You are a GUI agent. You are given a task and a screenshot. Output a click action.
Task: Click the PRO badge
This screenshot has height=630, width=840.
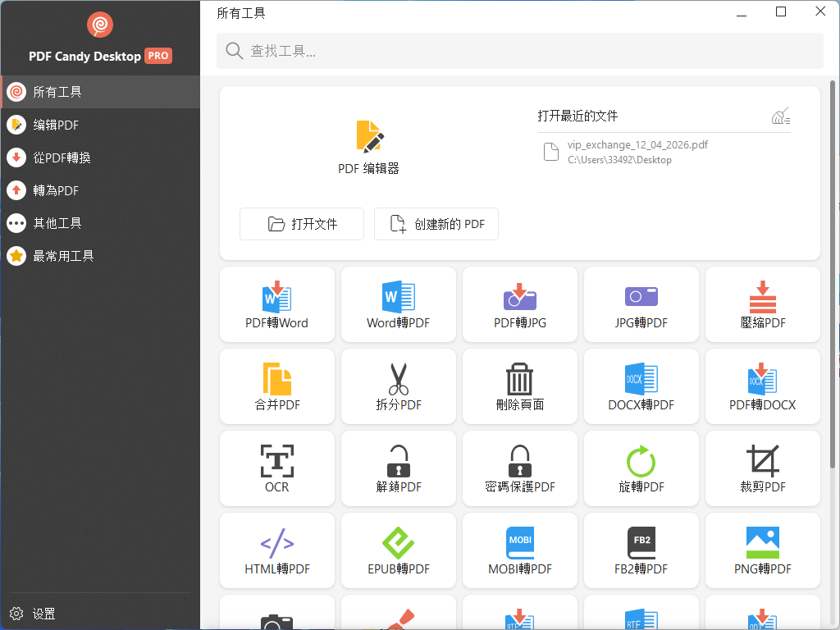click(x=158, y=56)
